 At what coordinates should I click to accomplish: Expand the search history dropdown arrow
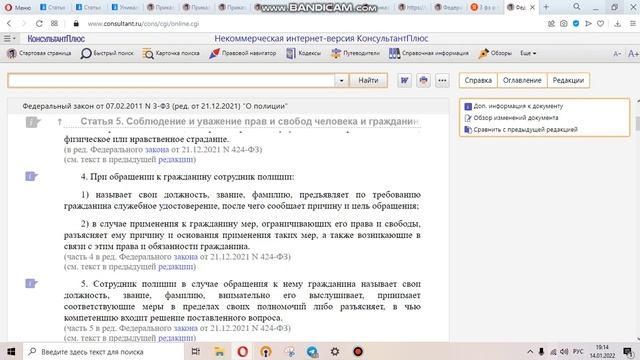341,80
